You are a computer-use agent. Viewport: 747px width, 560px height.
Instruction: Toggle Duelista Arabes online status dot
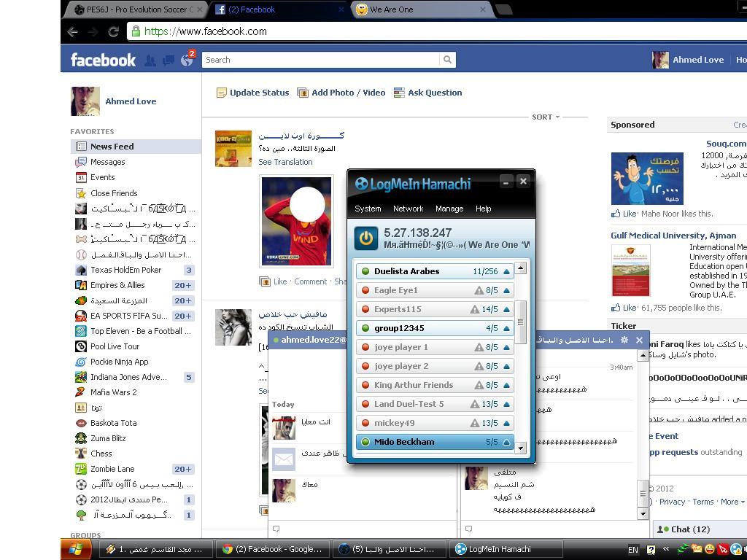[x=365, y=271]
